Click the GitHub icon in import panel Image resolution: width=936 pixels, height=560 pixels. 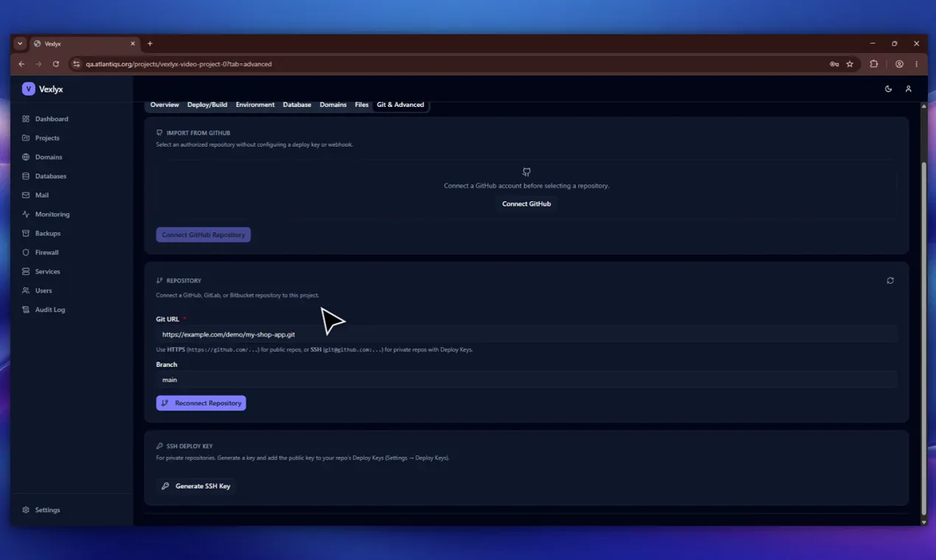(x=526, y=172)
